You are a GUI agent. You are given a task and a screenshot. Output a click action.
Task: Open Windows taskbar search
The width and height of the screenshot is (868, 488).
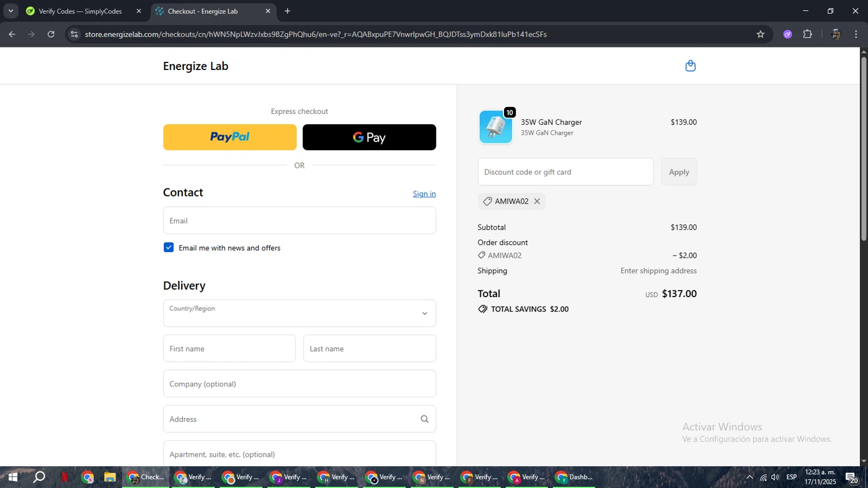39,477
